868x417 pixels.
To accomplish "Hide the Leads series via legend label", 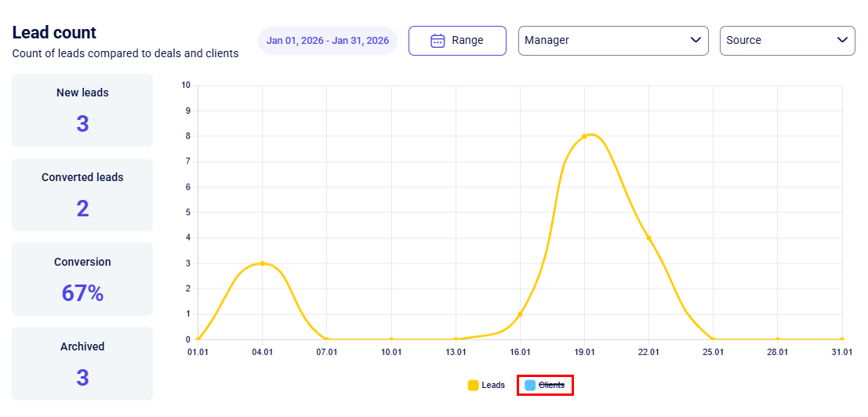I will 493,385.
